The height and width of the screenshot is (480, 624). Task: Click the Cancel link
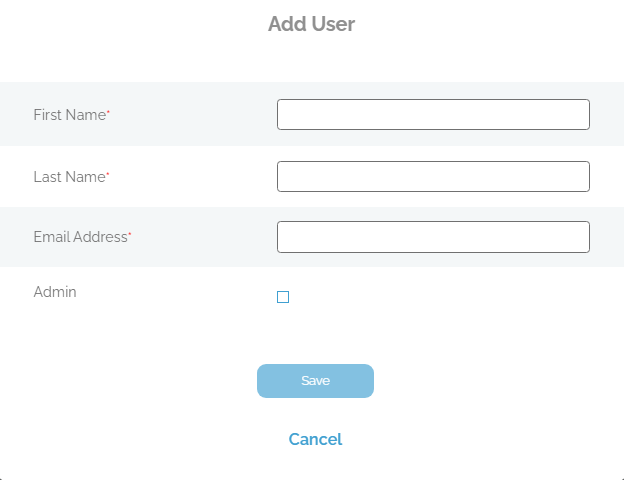[315, 439]
